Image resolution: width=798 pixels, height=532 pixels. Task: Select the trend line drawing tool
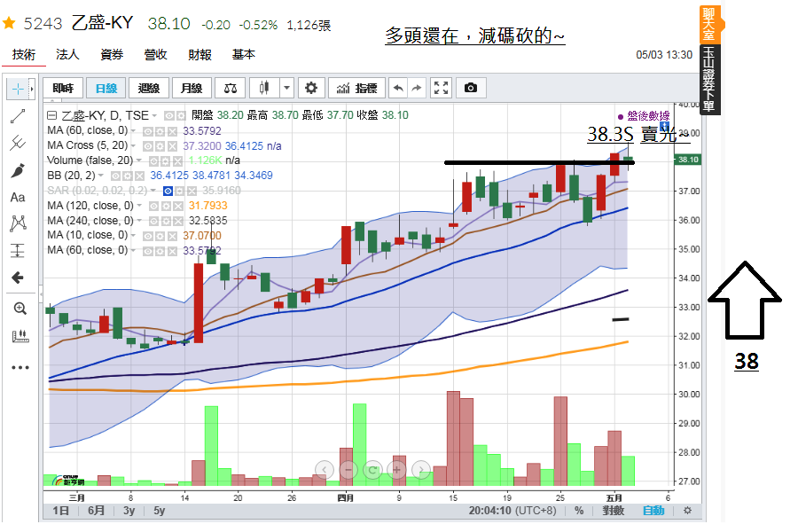[18, 116]
